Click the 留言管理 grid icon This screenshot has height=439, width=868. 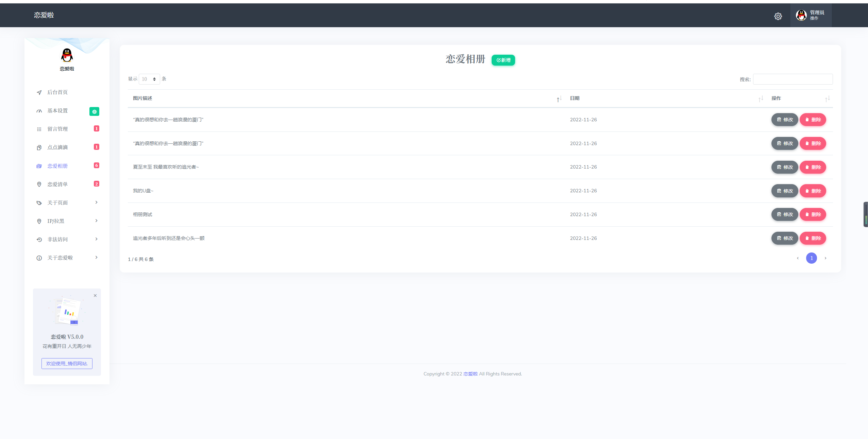pyautogui.click(x=39, y=129)
